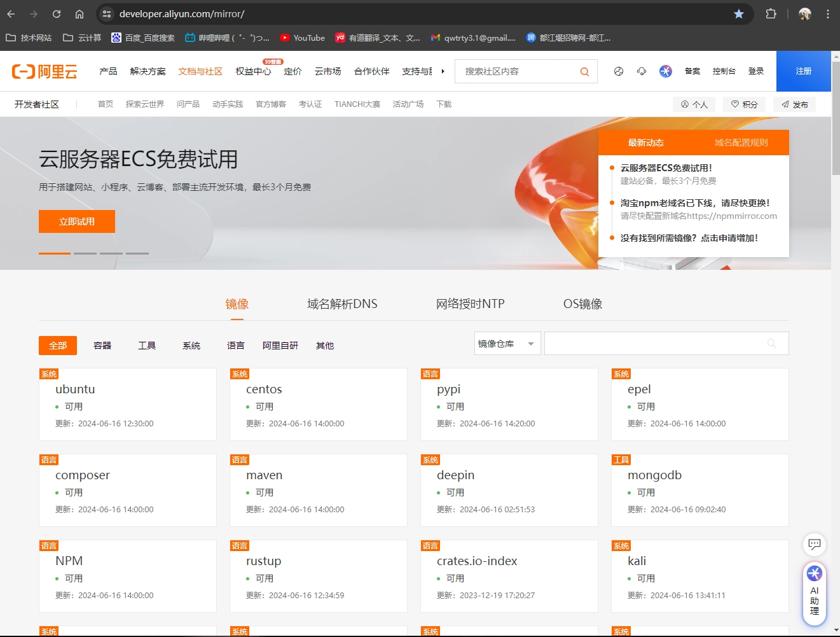Viewport: 840px width, 637px height.
Task: Click magnifier icon in mirror search box
Action: coord(772,344)
